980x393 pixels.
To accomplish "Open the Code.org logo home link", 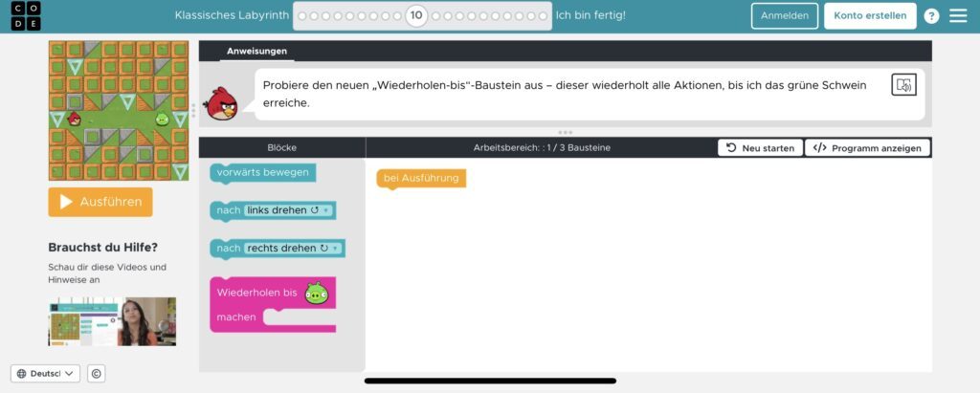I will click(26, 15).
